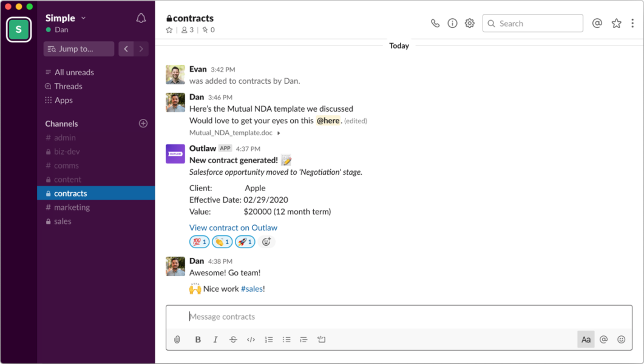Viewport: 644px width, 364px height.
Task: Open the Mutual_NDA_template.doc attachment
Action: (231, 133)
